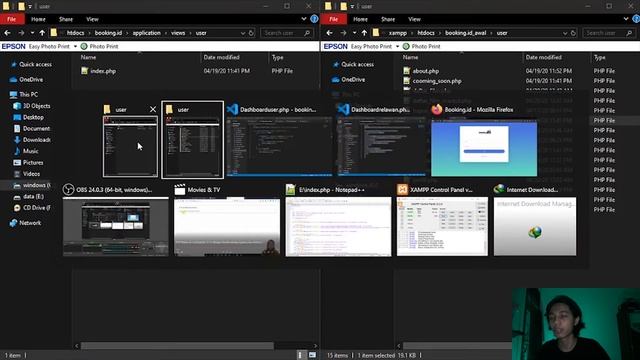Open the Home tab in right Explorer window
The width and height of the screenshot is (640, 360).
(360, 19)
